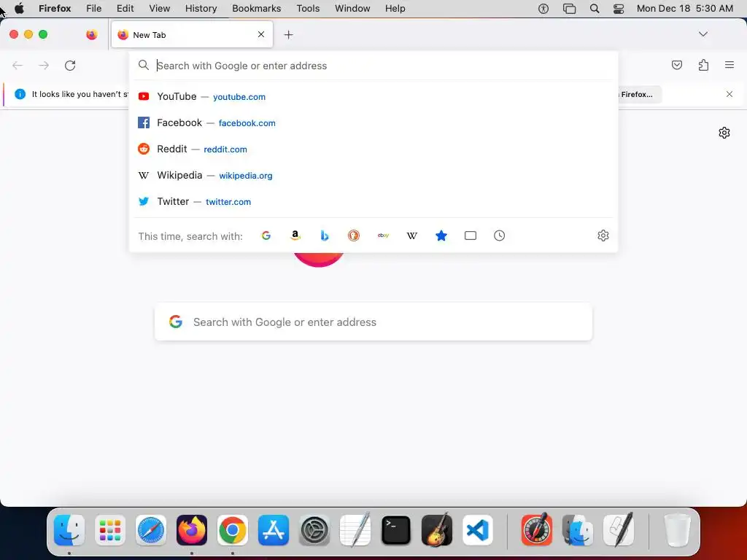Open Spotlight search in menu bar
Screen dimensions: 747x560
(x=595, y=9)
